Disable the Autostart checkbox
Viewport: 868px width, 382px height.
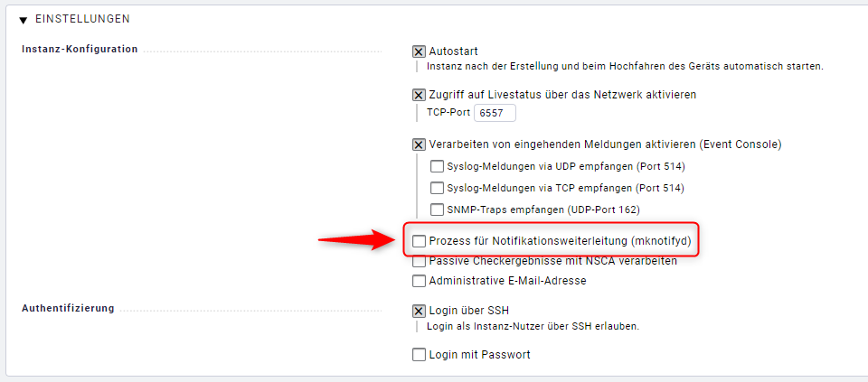[419, 51]
